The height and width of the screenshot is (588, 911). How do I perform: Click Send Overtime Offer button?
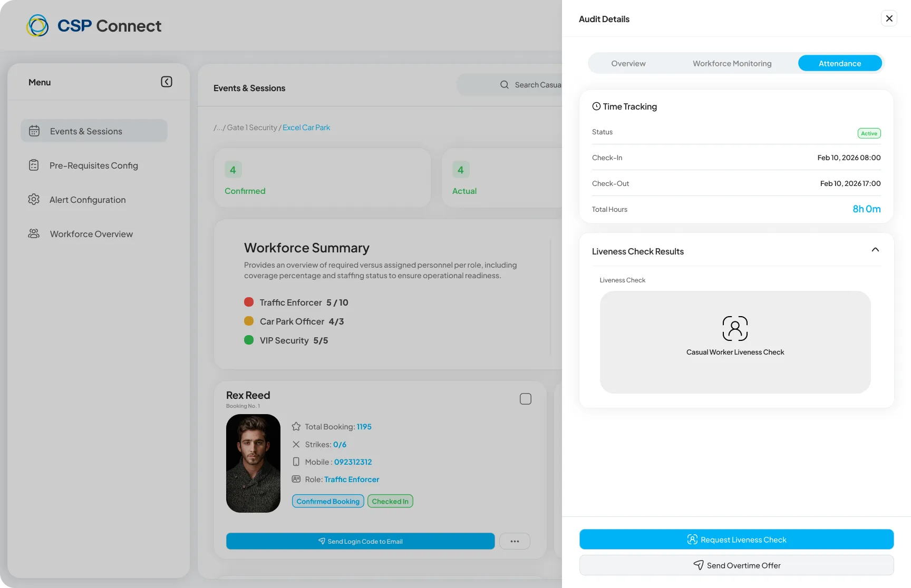click(736, 565)
